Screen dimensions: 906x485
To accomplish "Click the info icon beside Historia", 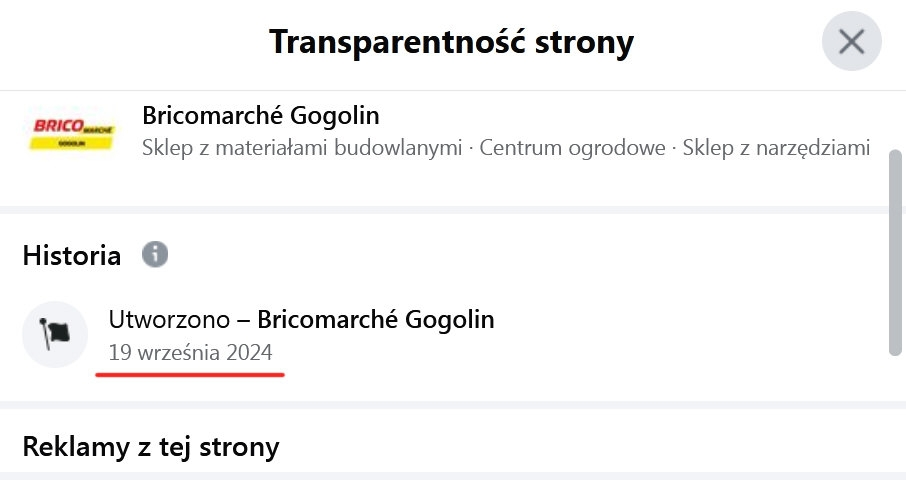I will pos(155,254).
